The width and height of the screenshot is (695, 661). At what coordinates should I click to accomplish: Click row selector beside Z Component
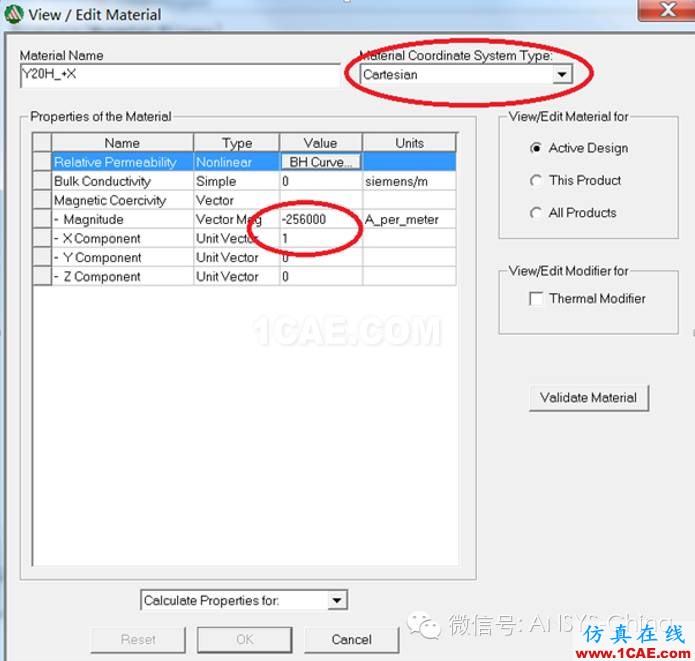[42, 277]
